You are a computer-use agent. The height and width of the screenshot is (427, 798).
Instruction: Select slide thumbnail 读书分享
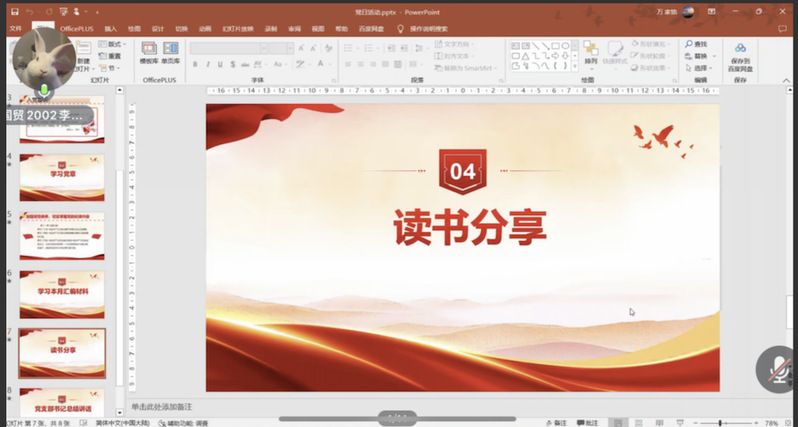coord(62,353)
